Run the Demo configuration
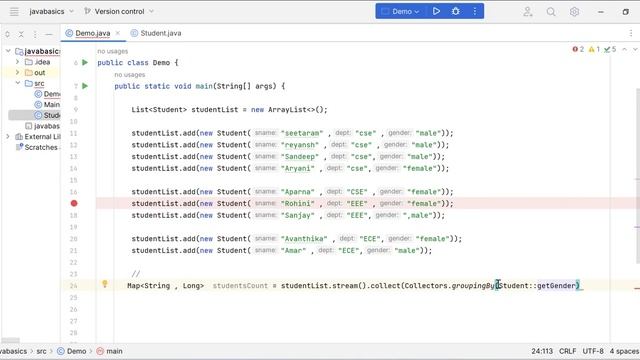The width and height of the screenshot is (640, 360). pyautogui.click(x=436, y=11)
